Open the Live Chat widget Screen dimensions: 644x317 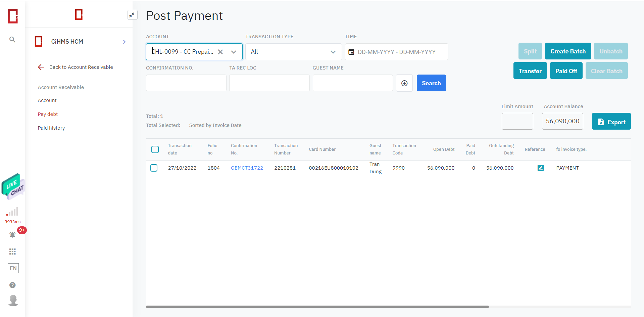tap(13, 186)
